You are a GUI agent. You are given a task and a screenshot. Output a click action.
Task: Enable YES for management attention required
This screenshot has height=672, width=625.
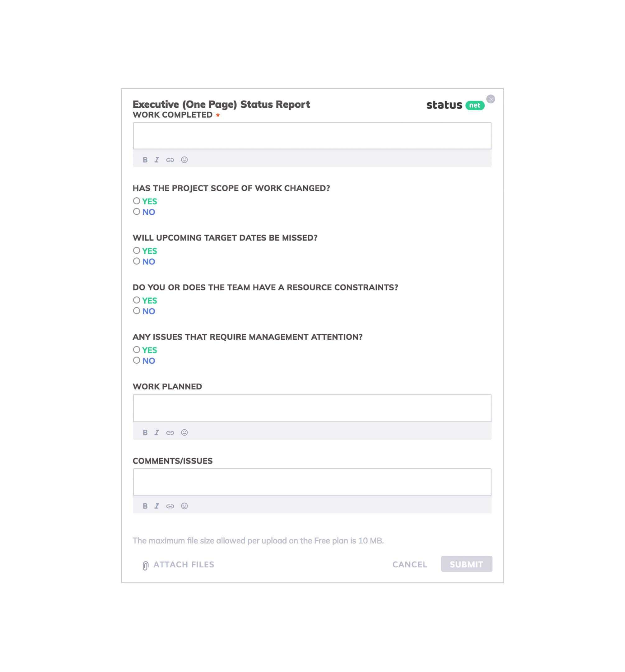point(136,350)
